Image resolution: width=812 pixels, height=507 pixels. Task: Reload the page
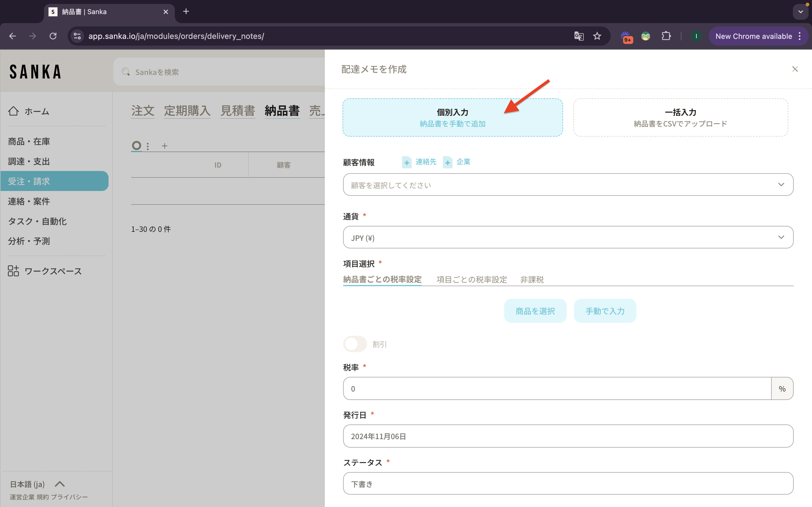53,36
